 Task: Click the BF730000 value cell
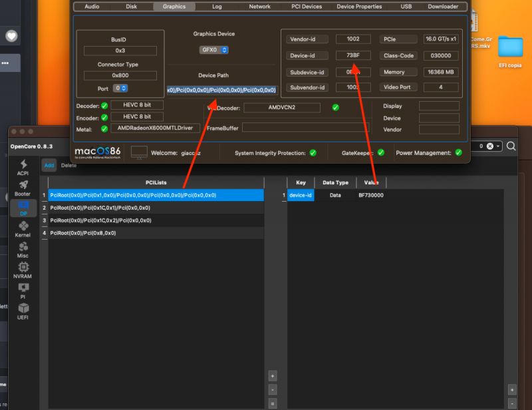coord(371,195)
